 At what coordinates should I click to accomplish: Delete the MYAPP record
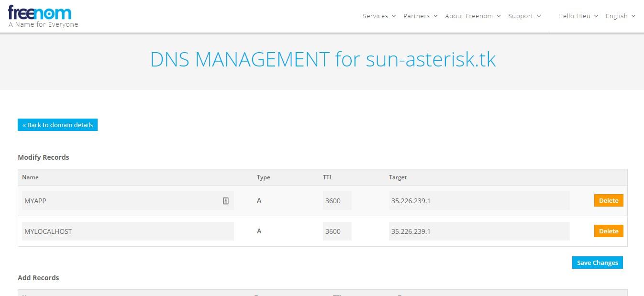(x=609, y=200)
